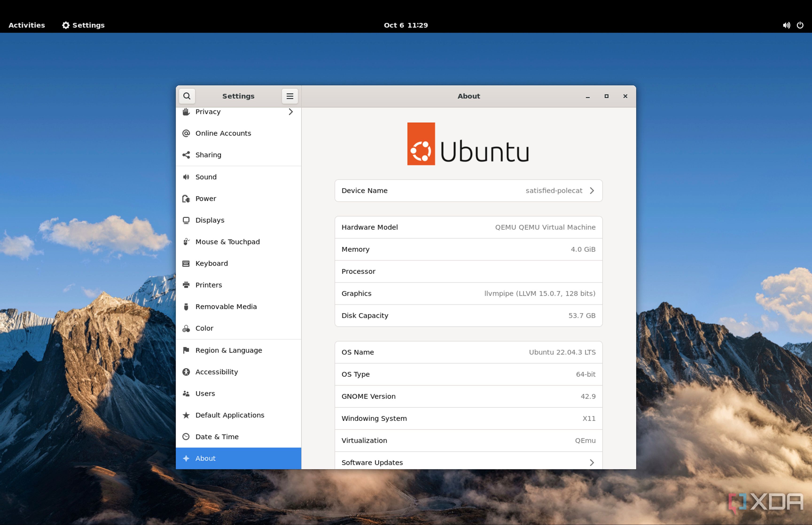The image size is (812, 525).
Task: Click the Region & Language flag icon
Action: coord(186,350)
